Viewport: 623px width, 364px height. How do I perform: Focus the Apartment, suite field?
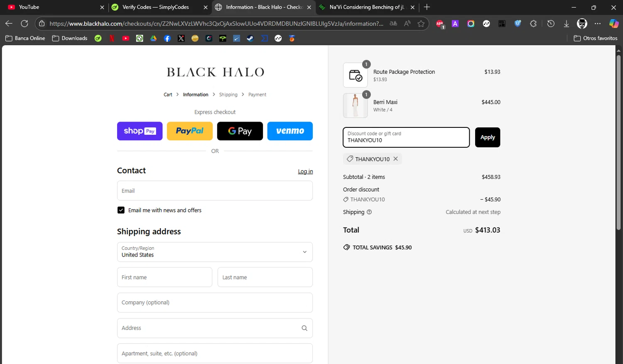[215, 354]
